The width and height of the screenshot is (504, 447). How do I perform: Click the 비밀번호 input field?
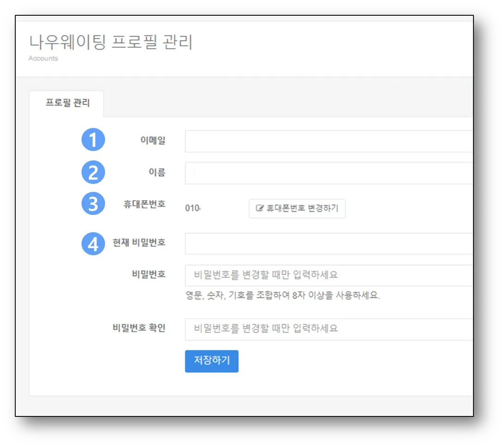click(329, 275)
